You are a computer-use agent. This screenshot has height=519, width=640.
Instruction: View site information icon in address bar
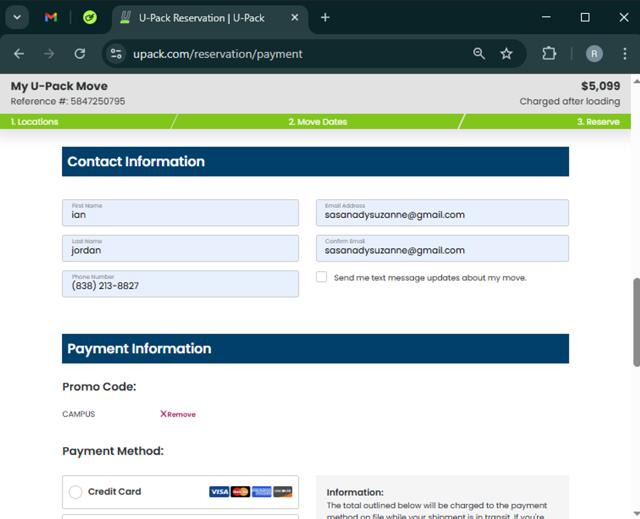click(x=116, y=53)
